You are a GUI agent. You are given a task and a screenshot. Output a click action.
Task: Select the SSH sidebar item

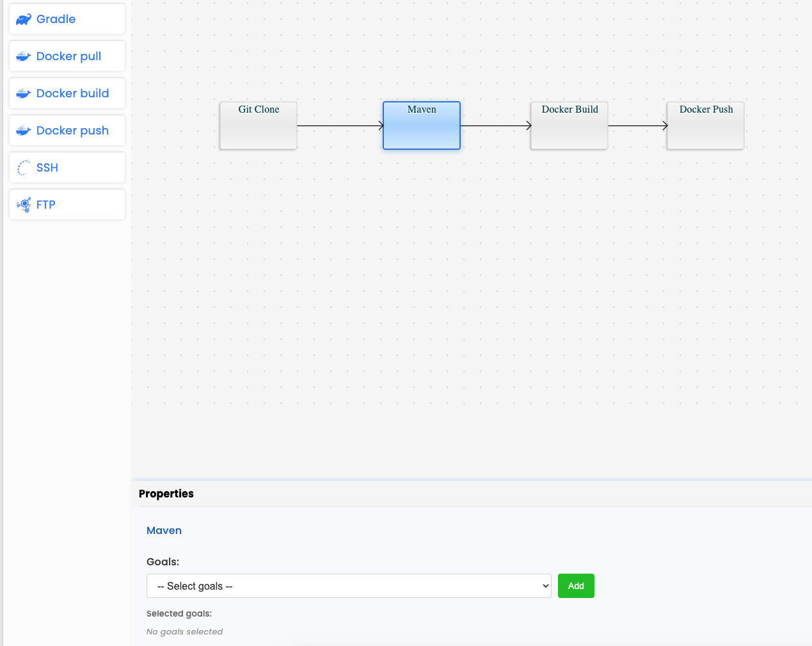(67, 167)
